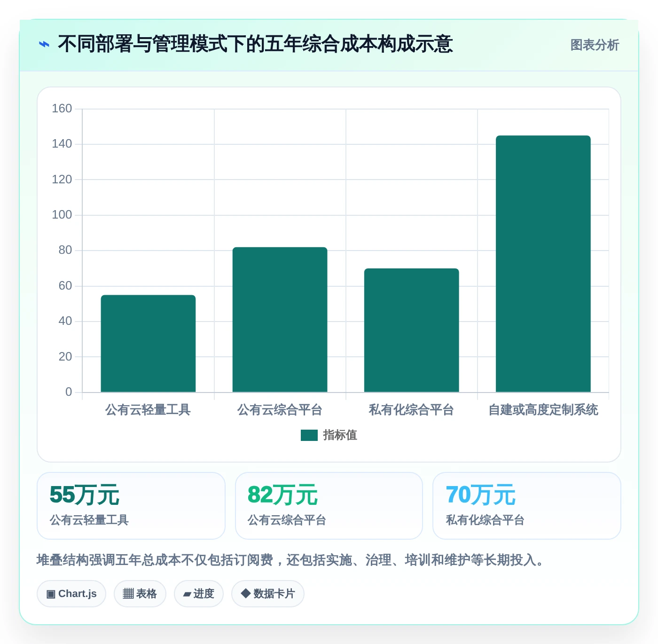Click the square icon in Chart.js chip

pyautogui.click(x=51, y=594)
